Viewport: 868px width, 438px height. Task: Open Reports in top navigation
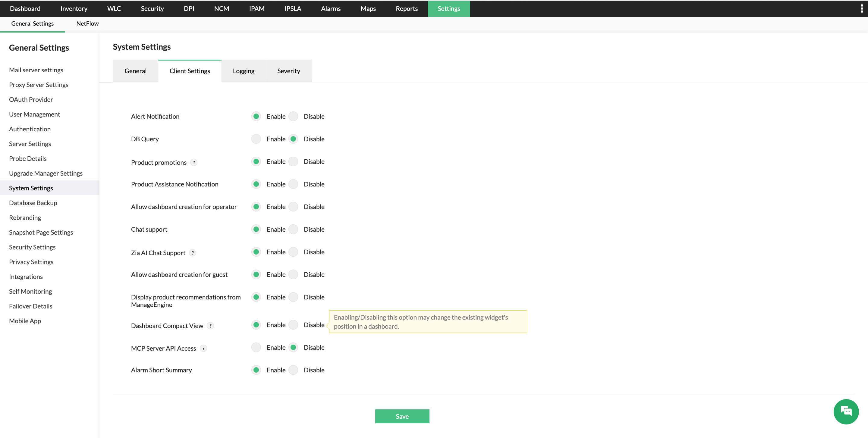click(407, 8)
